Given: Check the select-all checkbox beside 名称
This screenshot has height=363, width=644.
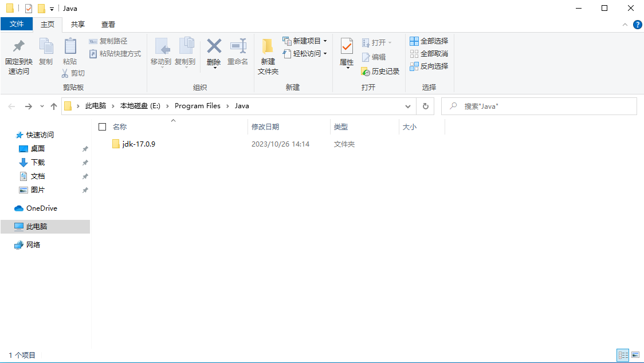Looking at the screenshot, I should coord(102,127).
